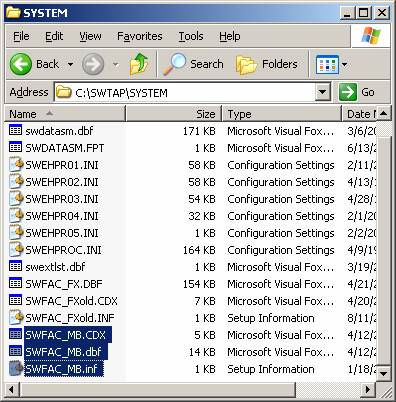Click the green Go arrow
This screenshot has width=396, height=402.
coord(348,92)
